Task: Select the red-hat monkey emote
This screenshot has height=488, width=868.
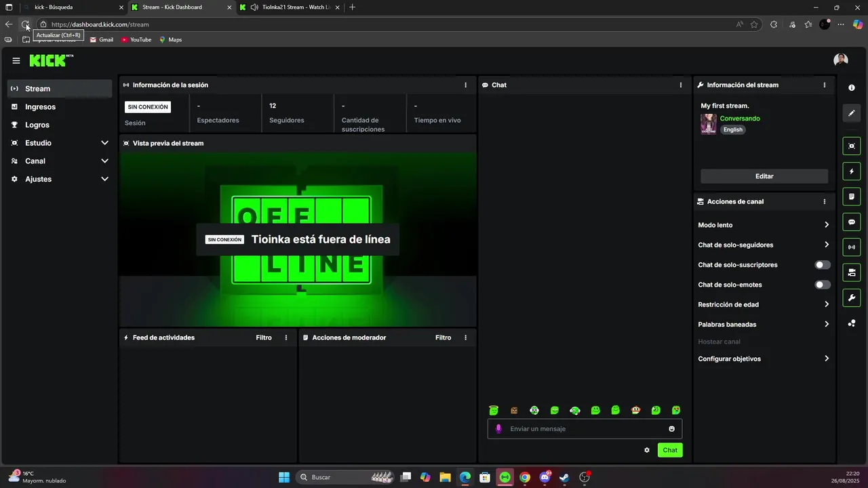Action: pyautogui.click(x=635, y=410)
